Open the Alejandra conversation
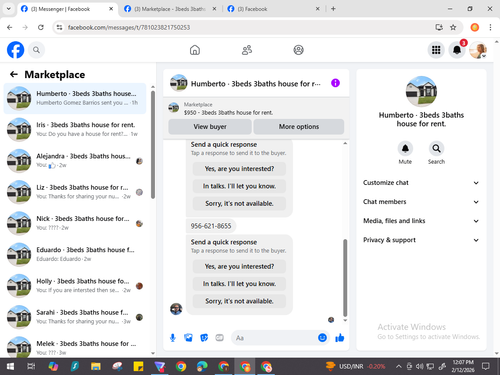The height and width of the screenshot is (375, 500). (x=75, y=161)
